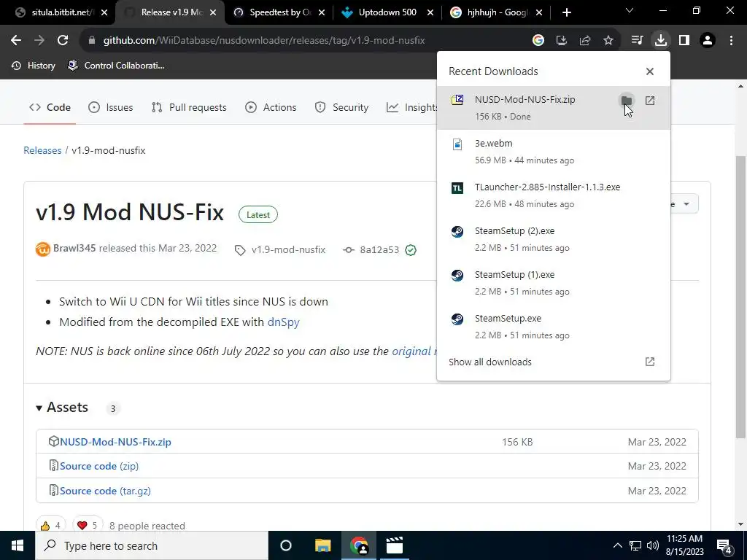Go to the Releases breadcrumb link
The image size is (747, 560).
(x=42, y=150)
